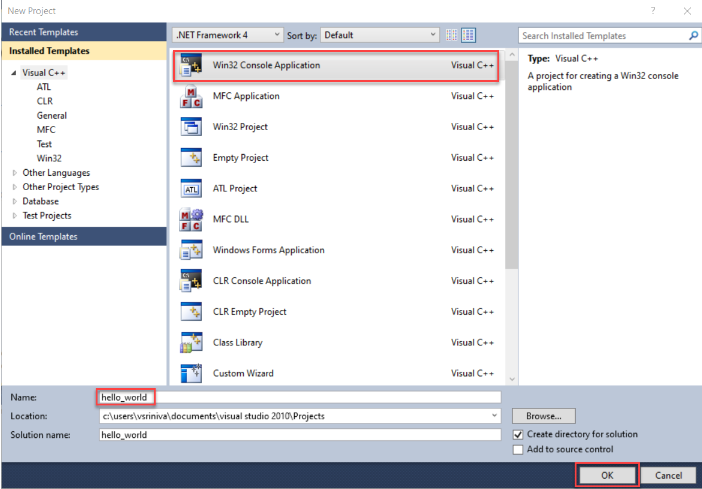This screenshot has height=489, width=702.
Task: Expand the Other Project Types node
Action: point(15,187)
